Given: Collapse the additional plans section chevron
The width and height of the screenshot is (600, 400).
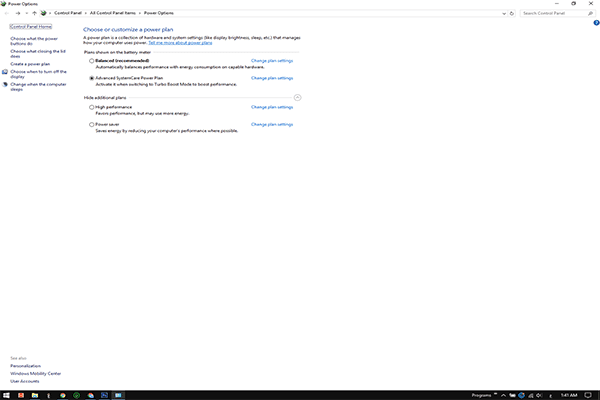Looking at the screenshot, I should pyautogui.click(x=297, y=98).
